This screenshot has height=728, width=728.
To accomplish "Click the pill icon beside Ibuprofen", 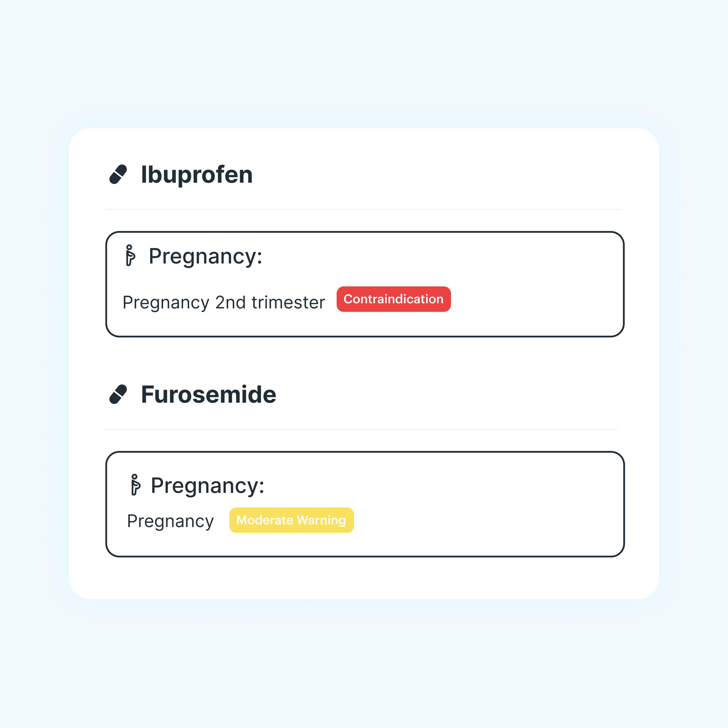I will tap(118, 175).
